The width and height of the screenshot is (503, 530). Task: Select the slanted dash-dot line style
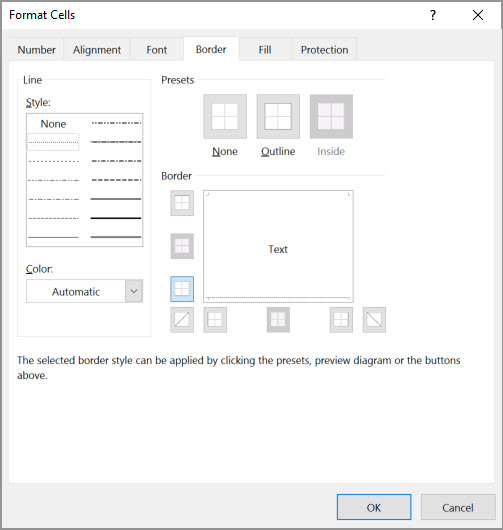pyautogui.click(x=116, y=142)
